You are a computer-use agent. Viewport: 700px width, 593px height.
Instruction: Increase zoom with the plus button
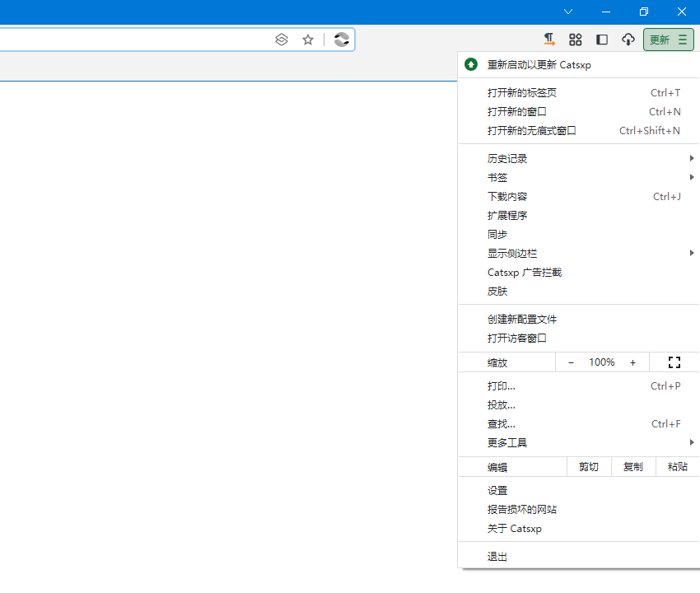tap(632, 362)
